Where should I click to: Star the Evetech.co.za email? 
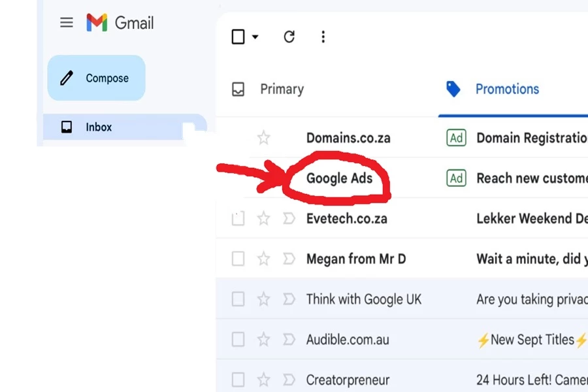click(264, 218)
